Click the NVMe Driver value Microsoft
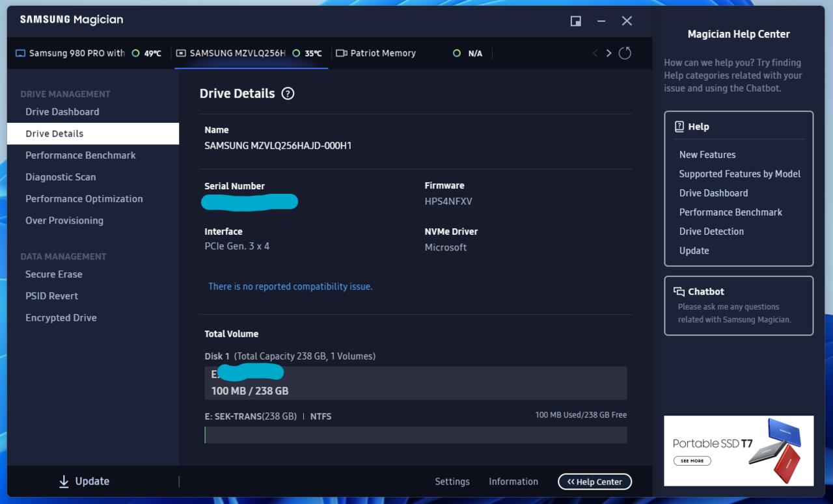This screenshot has width=833, height=504. click(x=446, y=247)
